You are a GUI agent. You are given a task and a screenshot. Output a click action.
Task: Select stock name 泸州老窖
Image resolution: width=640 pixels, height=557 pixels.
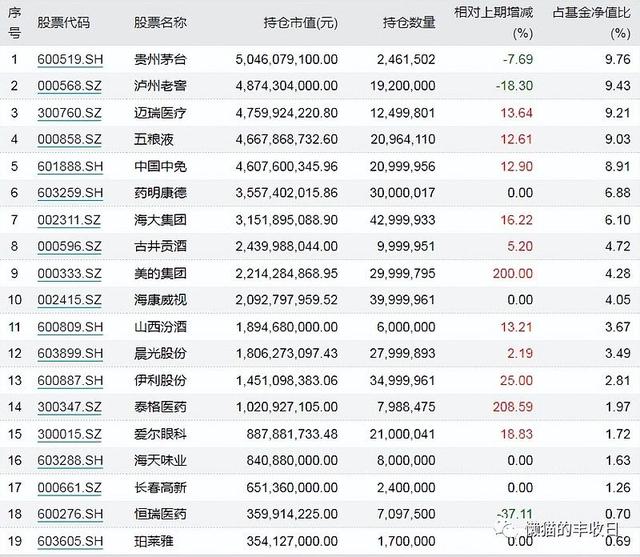tap(160, 86)
